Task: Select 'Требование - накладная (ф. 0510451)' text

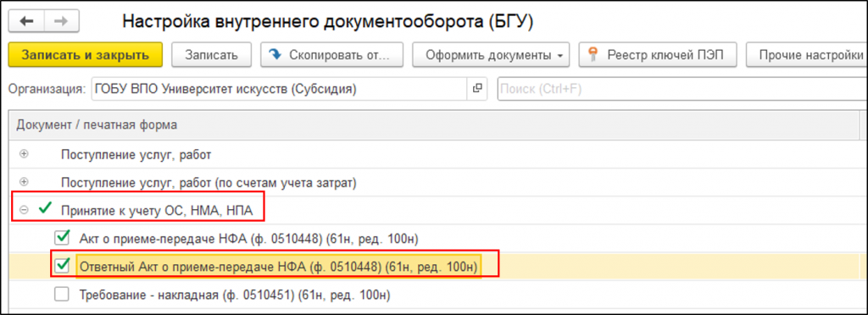Action: pyautogui.click(x=236, y=296)
